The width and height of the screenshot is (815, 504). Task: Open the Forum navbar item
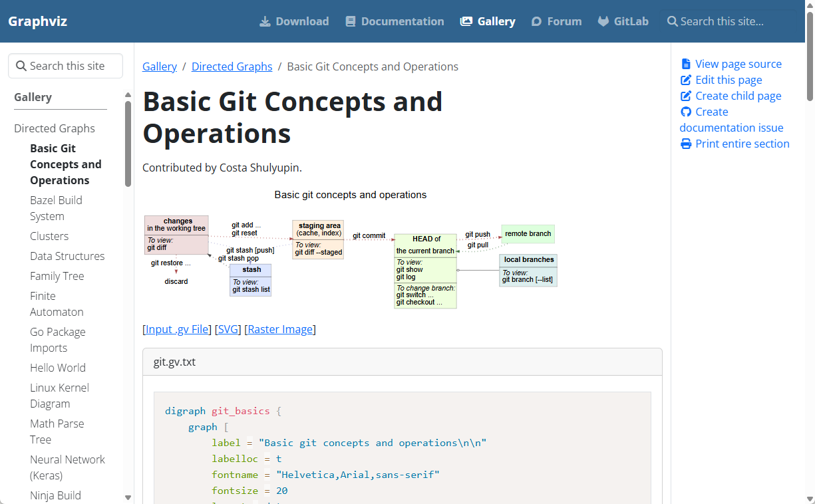pos(556,21)
